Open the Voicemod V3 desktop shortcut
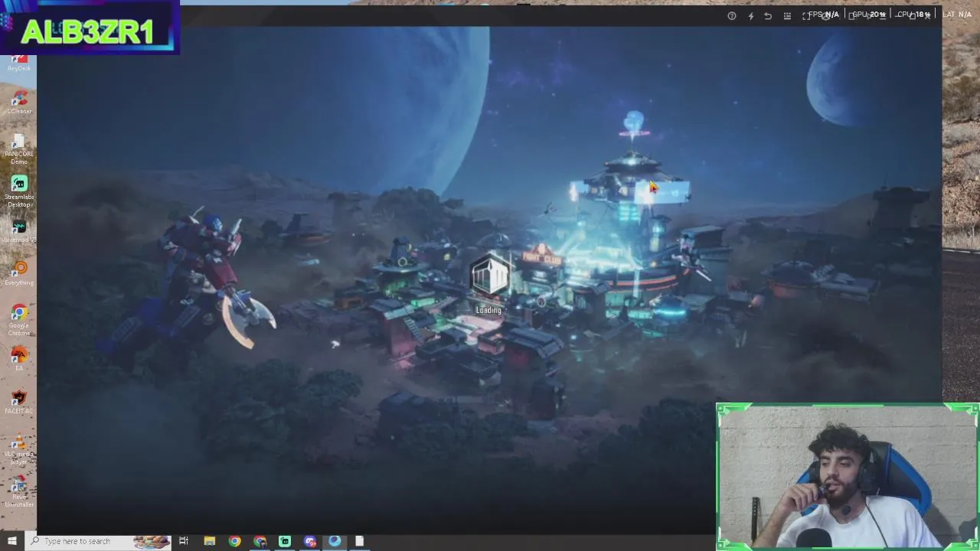The image size is (980, 551). pos(19,230)
